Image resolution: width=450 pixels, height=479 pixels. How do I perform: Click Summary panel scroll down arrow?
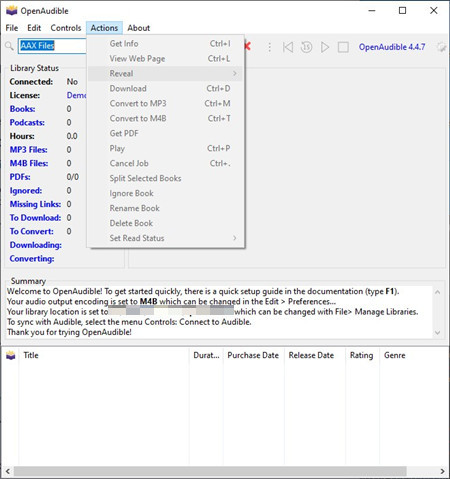click(438, 333)
